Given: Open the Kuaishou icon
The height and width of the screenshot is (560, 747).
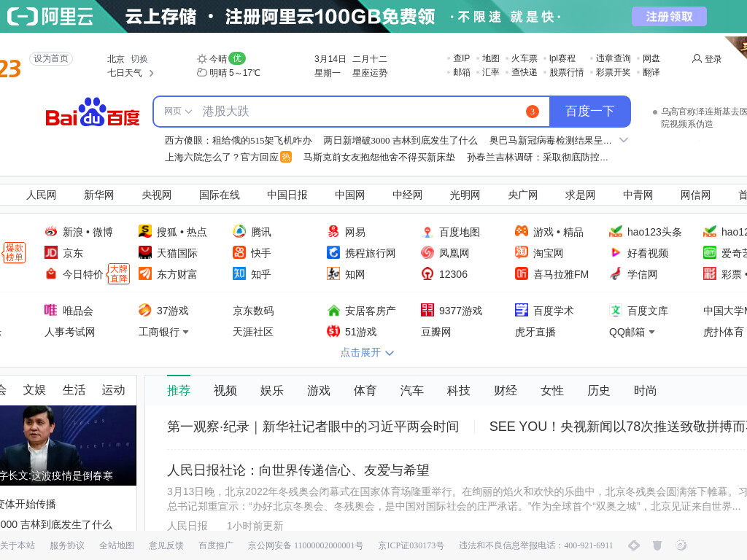Looking at the screenshot, I should [x=239, y=252].
